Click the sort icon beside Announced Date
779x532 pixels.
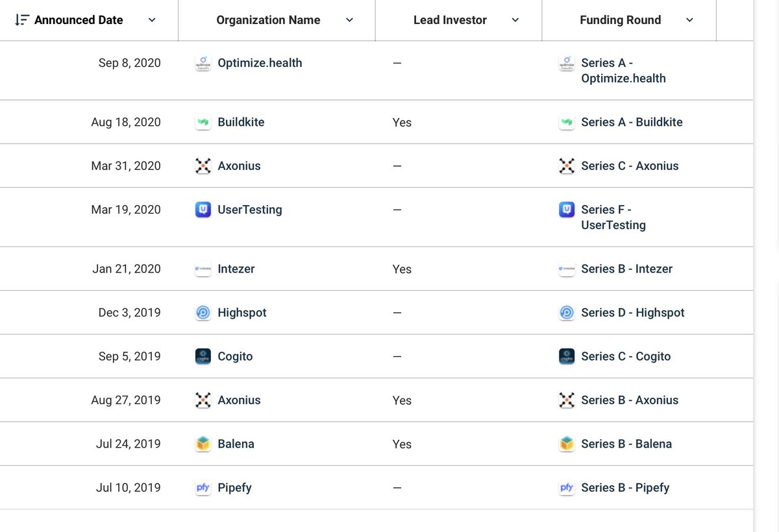21,20
